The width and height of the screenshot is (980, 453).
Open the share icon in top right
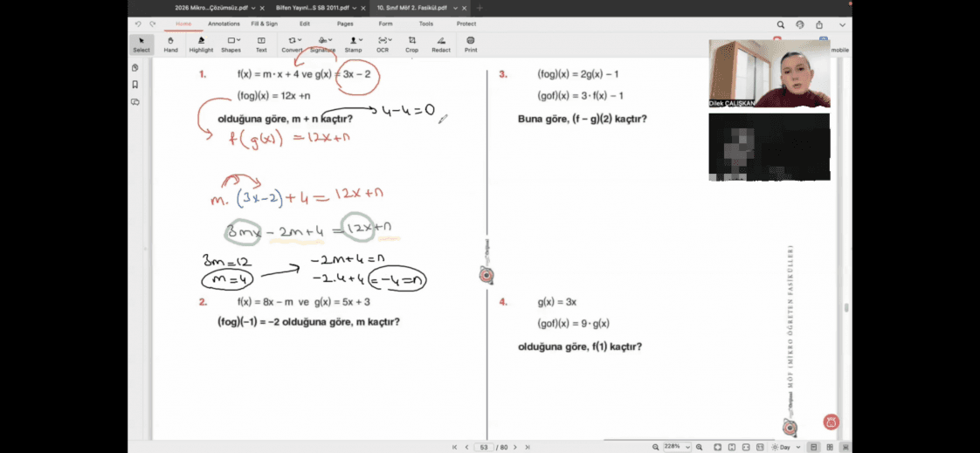819,24
